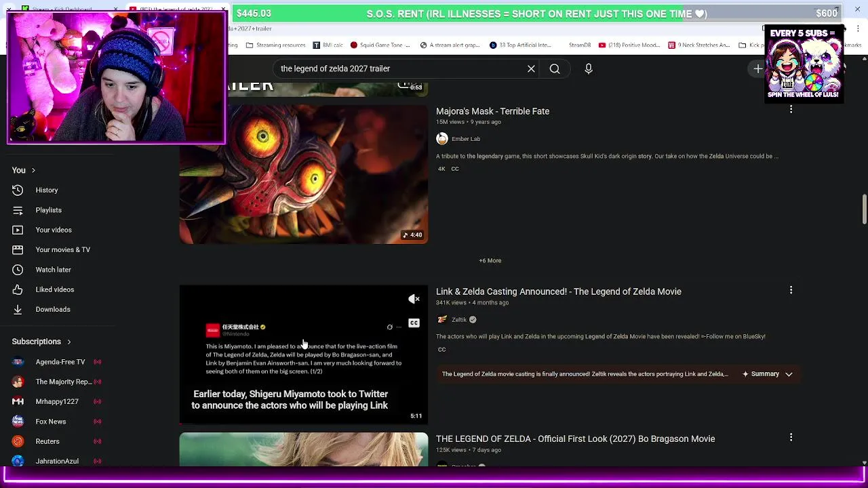Go to the Ember Lab channel name
Image resolution: width=868 pixels, height=488 pixels.
tap(466, 139)
